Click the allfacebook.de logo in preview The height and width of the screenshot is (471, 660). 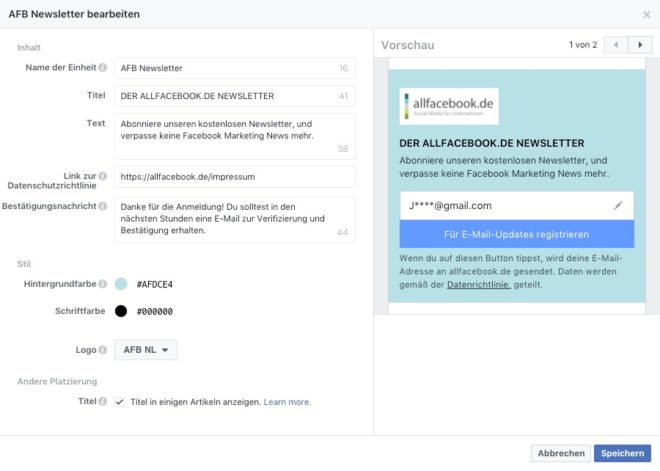point(449,106)
